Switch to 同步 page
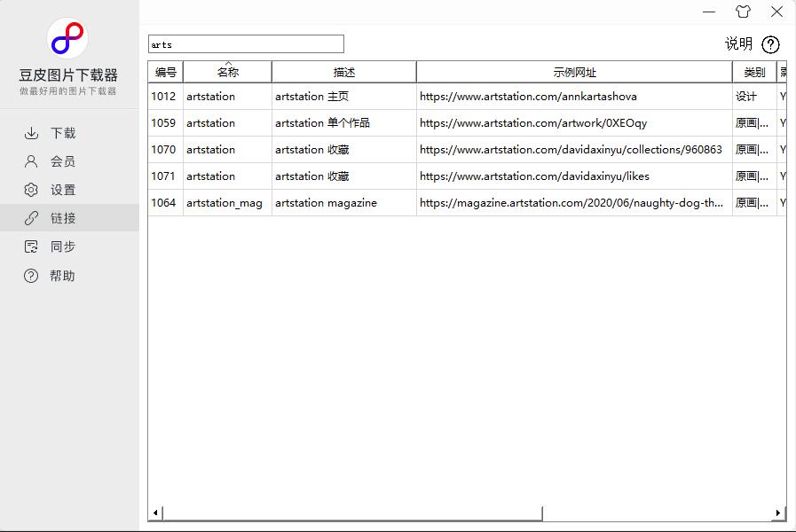Image resolution: width=796 pixels, height=532 pixels. pyautogui.click(x=69, y=246)
